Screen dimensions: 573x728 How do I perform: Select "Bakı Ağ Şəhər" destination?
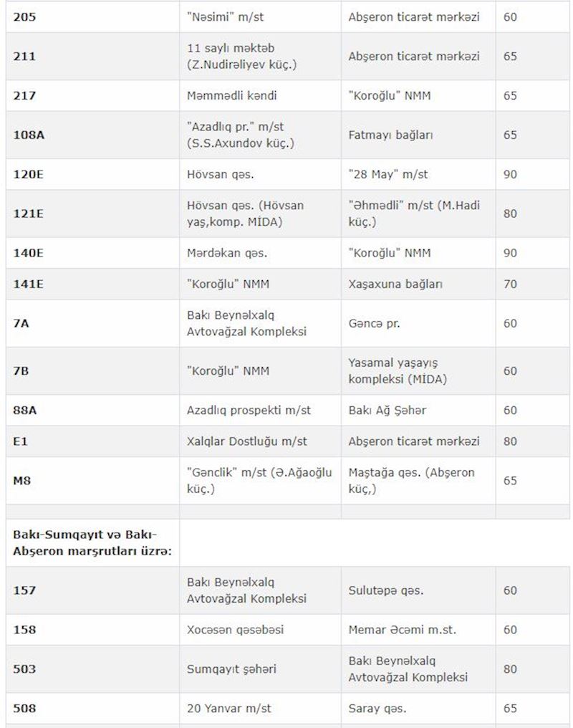[387, 411]
